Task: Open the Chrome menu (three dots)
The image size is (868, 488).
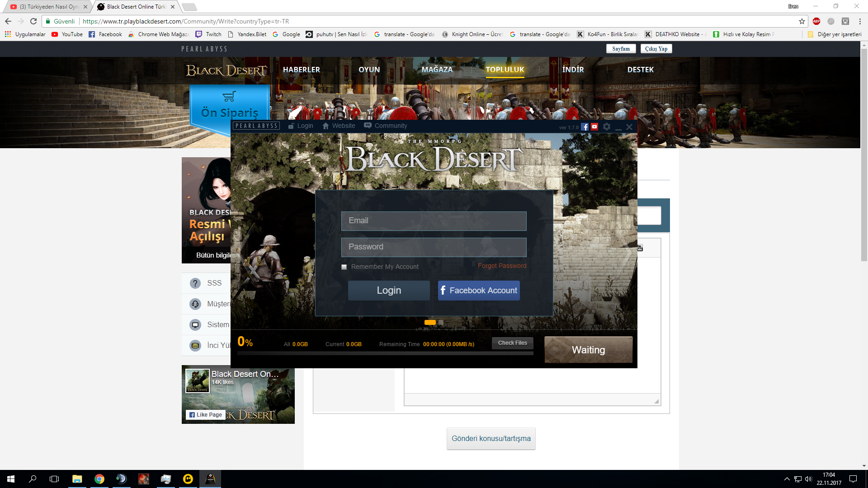Action: (x=860, y=21)
